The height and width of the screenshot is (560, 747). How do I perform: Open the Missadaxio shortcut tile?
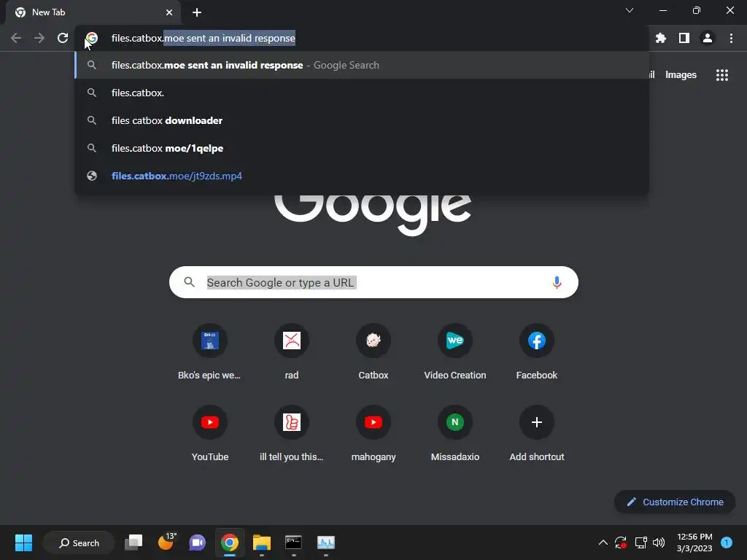tap(455, 434)
